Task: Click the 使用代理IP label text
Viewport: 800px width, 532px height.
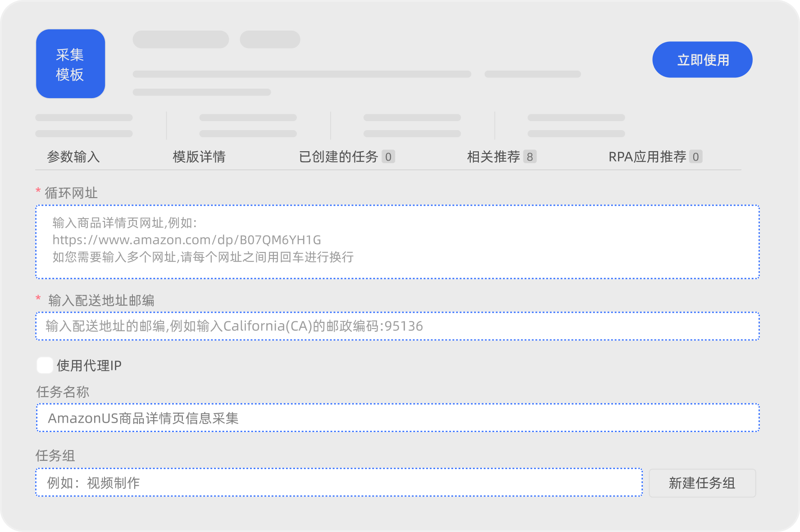Action: click(x=89, y=365)
